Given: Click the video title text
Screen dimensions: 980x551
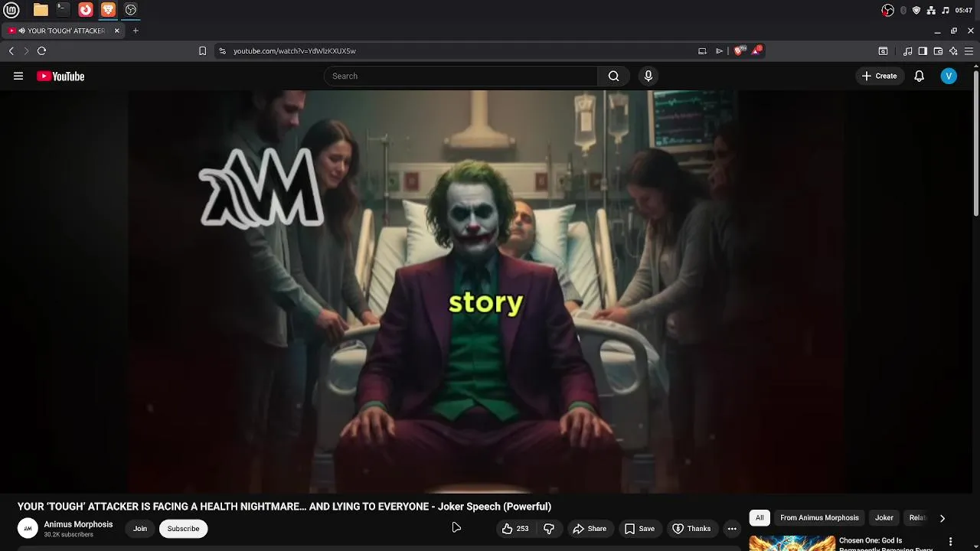Looking at the screenshot, I should (x=284, y=507).
